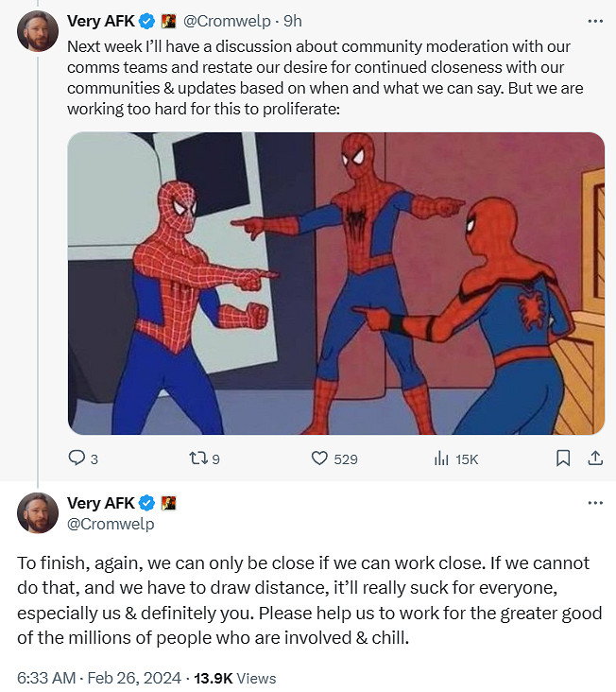616x692 pixels.
Task: Click the share icon on the first tweet
Action: (x=595, y=458)
